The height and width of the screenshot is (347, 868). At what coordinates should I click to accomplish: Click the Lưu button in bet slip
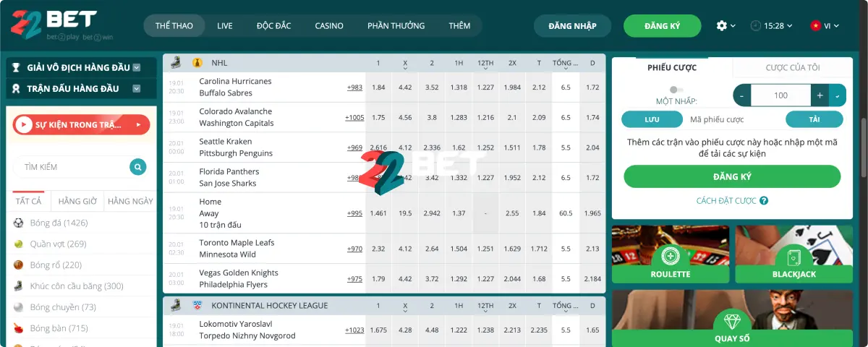[x=652, y=119]
